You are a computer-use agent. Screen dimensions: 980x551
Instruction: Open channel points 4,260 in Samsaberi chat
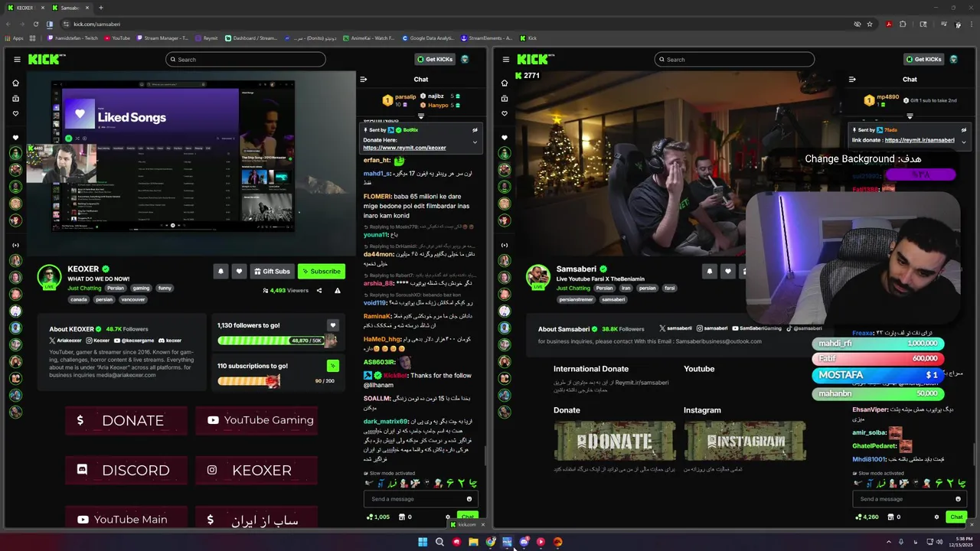(x=867, y=517)
